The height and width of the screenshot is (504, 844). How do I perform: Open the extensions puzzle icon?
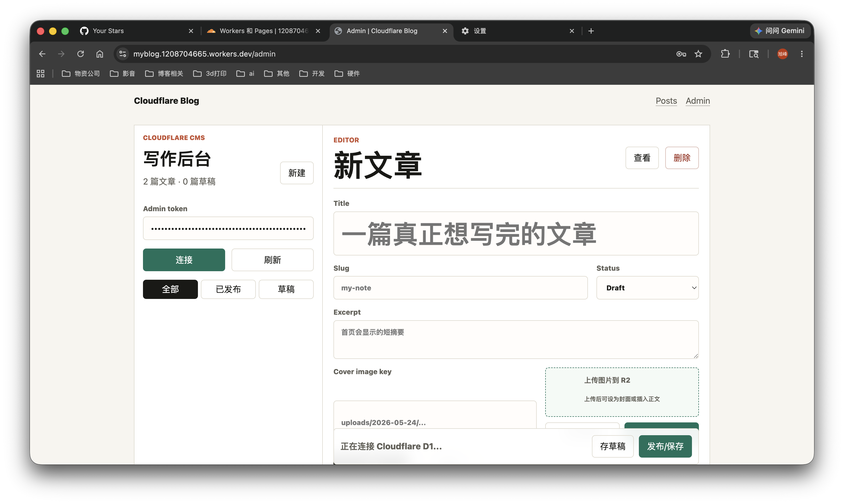pos(725,54)
